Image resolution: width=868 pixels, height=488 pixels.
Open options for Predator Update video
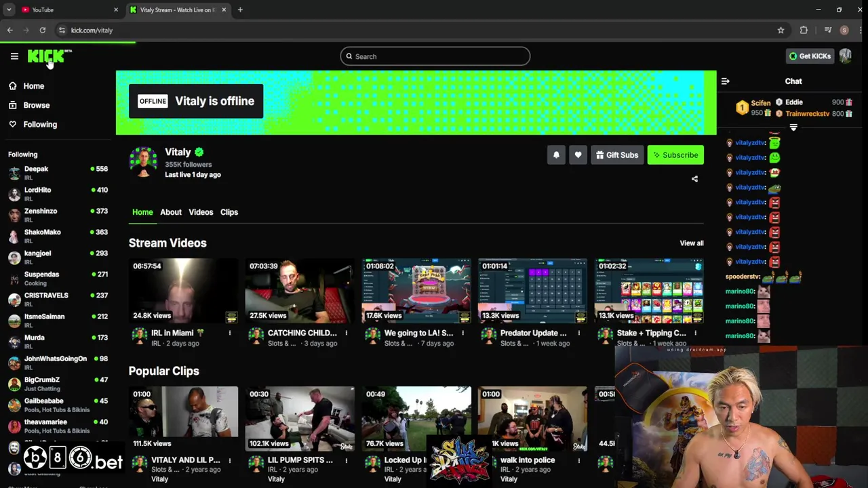coord(578,333)
